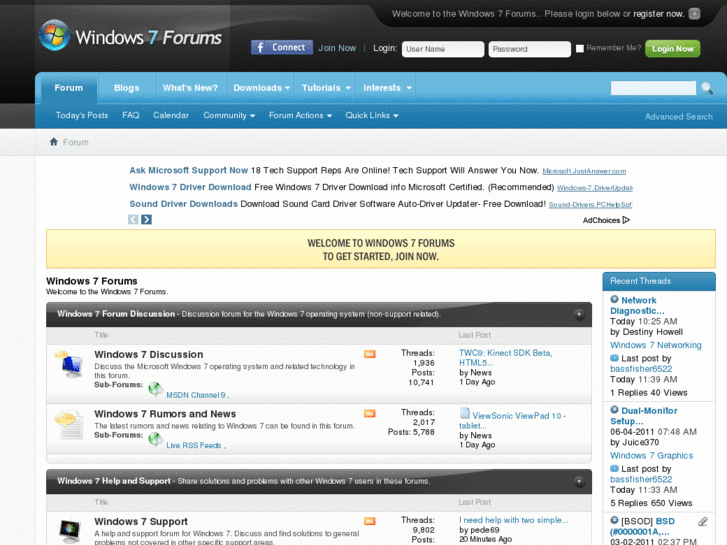Screen dimensions: 727x545
Task: Click the search magnifier icon
Action: click(x=707, y=88)
